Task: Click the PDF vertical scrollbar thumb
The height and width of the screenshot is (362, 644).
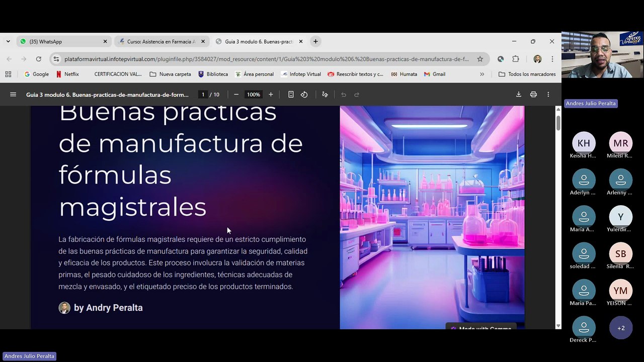Action: click(558, 123)
